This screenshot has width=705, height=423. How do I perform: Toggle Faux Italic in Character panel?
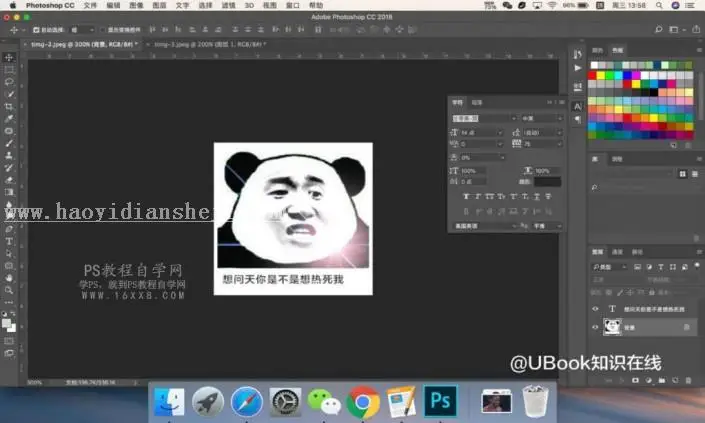477,196
